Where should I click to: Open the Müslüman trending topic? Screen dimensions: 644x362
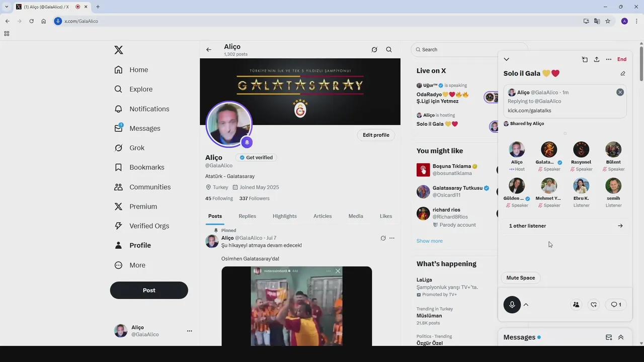click(x=429, y=316)
